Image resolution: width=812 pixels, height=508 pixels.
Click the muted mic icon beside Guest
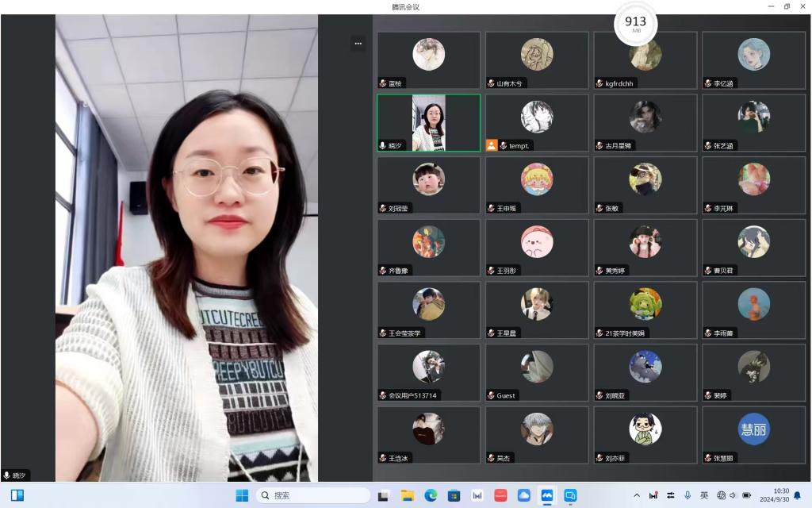[x=492, y=395]
